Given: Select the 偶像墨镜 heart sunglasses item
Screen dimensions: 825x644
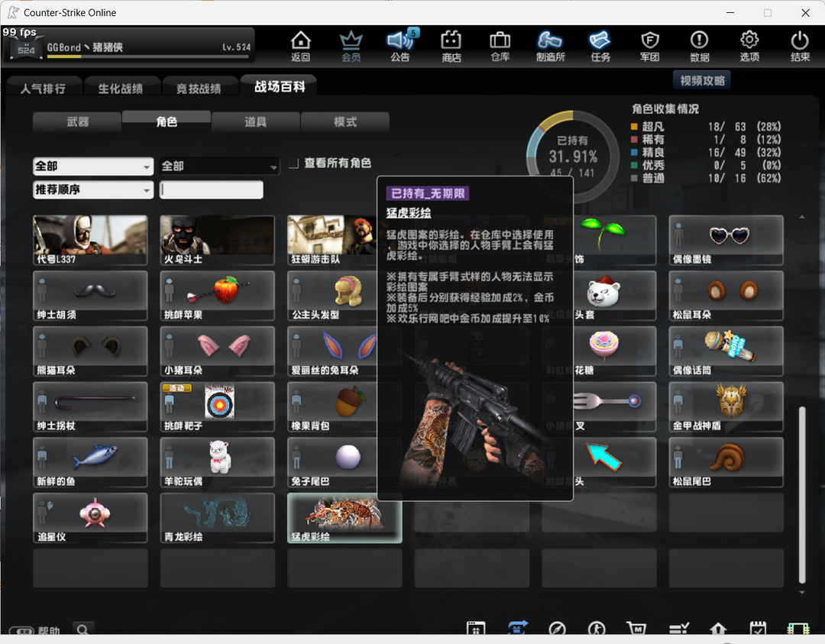Looking at the screenshot, I should coord(726,240).
